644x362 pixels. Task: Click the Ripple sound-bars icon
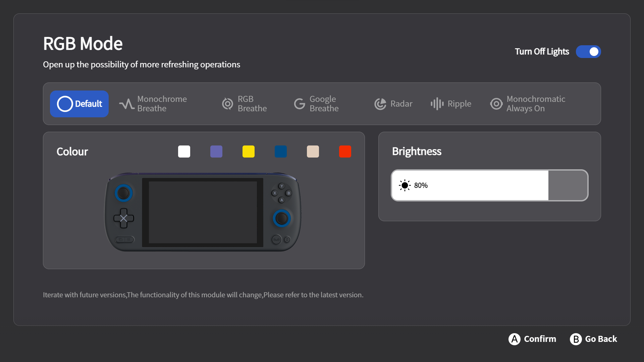(437, 104)
